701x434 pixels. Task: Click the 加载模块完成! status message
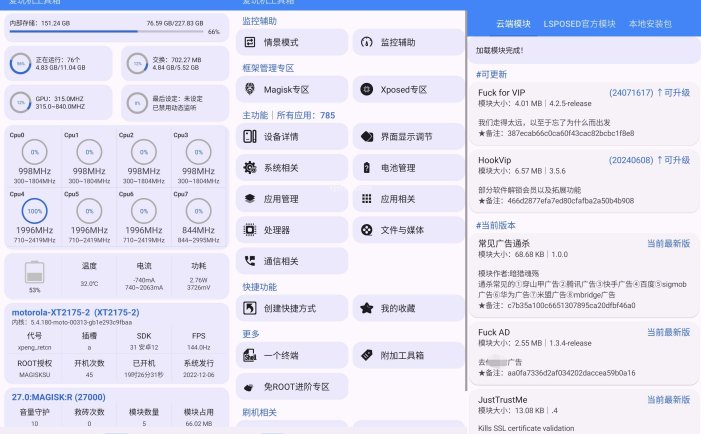coord(499,50)
